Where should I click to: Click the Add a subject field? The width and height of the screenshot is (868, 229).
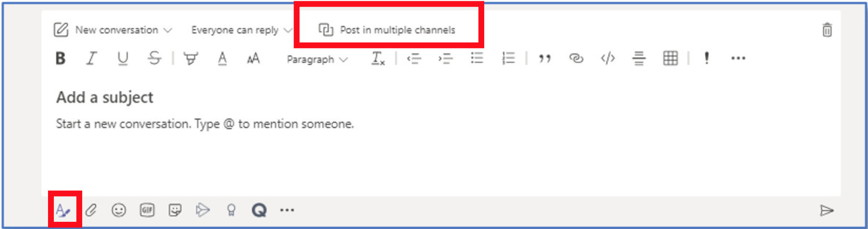click(x=105, y=97)
